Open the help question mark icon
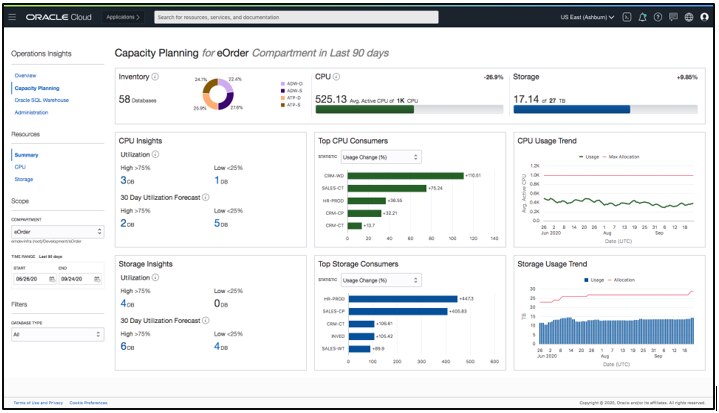The image size is (719, 413). [656, 17]
